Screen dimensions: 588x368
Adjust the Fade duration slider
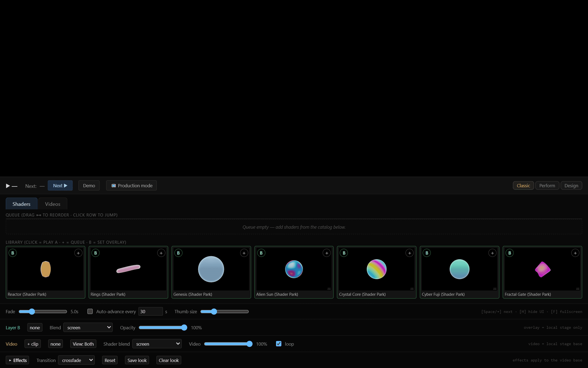[43, 311]
